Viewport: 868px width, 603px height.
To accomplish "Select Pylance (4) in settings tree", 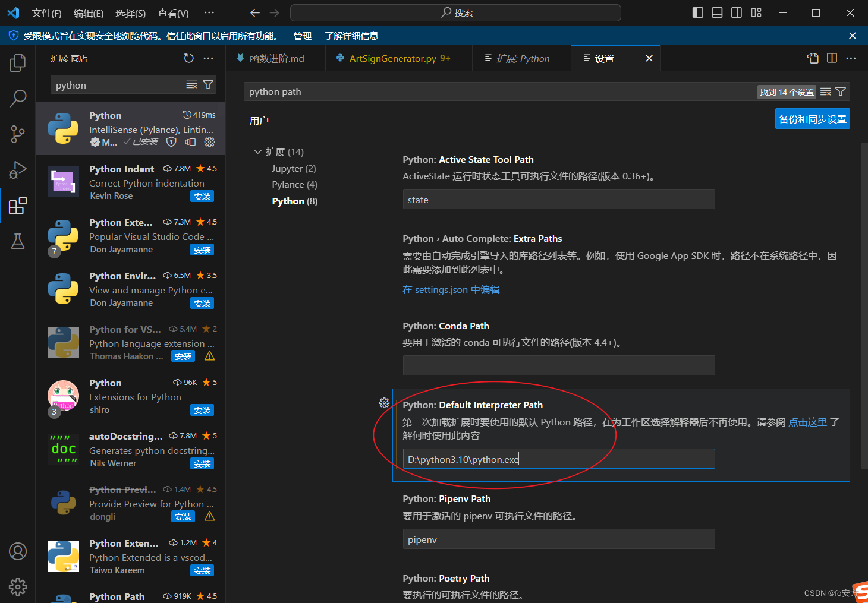I will pos(294,185).
